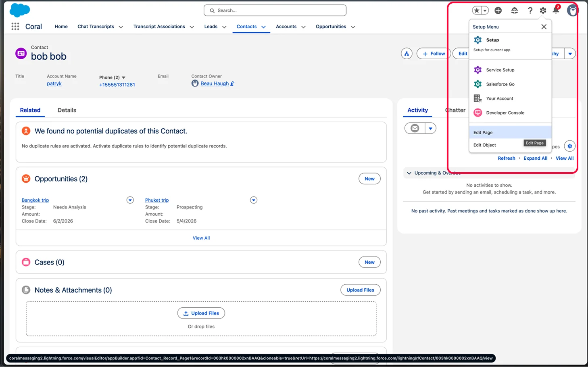Click View All opportunities link
588x367 pixels.
[x=201, y=238]
